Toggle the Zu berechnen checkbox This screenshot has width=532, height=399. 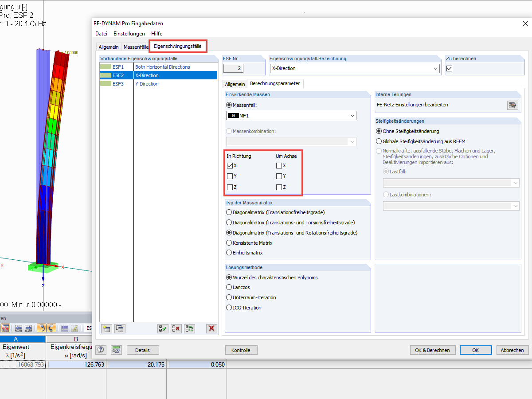[x=450, y=68]
